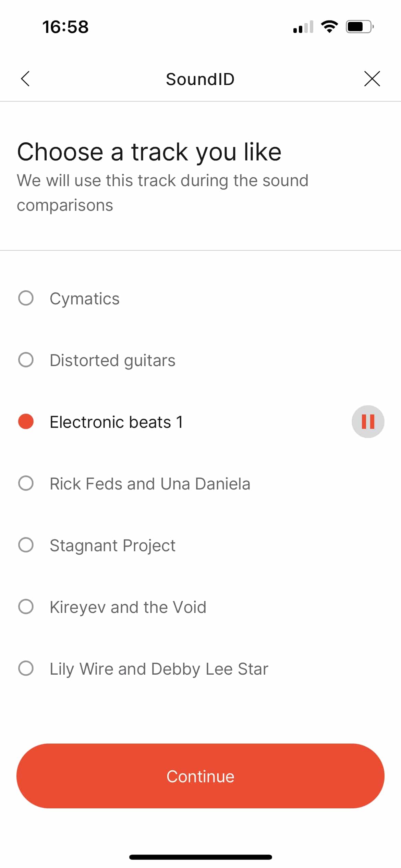
Task: Tap the Kireyev and the Void label
Action: [x=128, y=607]
